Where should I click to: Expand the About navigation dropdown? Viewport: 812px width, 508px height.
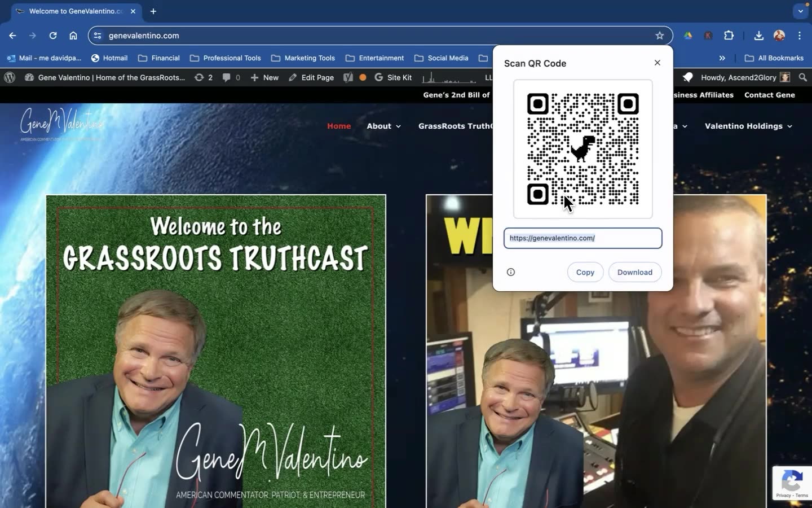[383, 126]
